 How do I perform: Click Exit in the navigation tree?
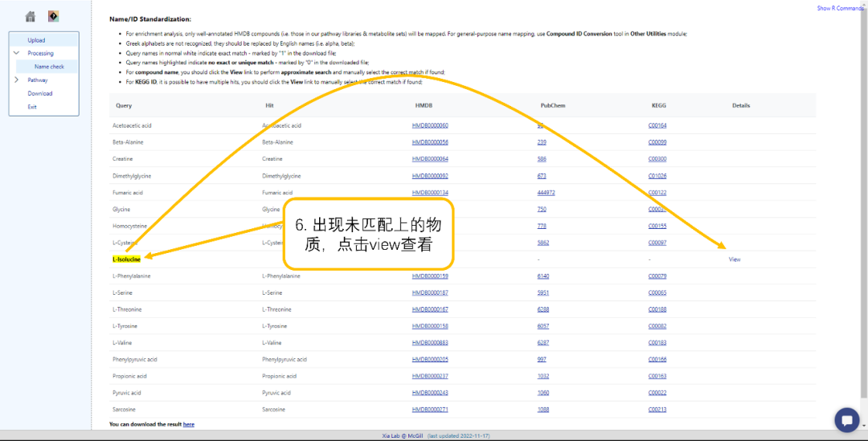point(32,107)
